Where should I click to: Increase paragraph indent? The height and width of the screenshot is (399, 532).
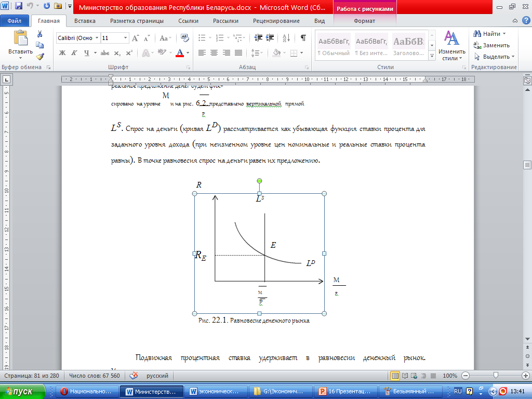[x=270, y=38]
